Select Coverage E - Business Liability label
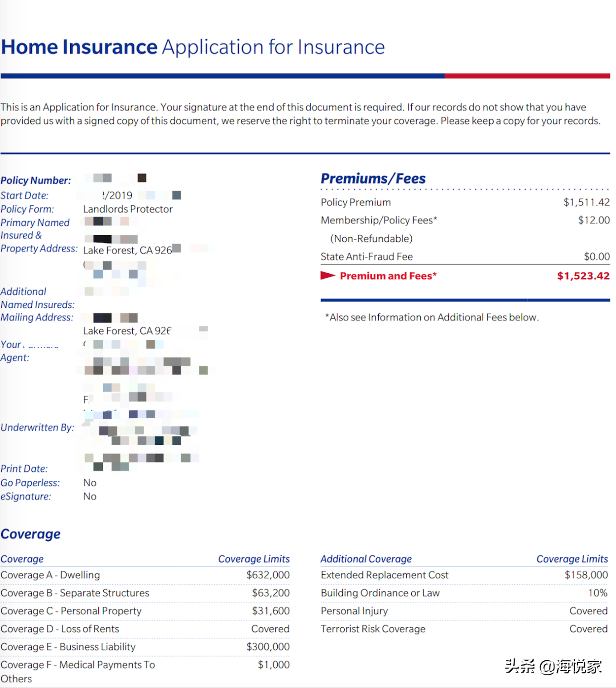 pyautogui.click(x=68, y=647)
